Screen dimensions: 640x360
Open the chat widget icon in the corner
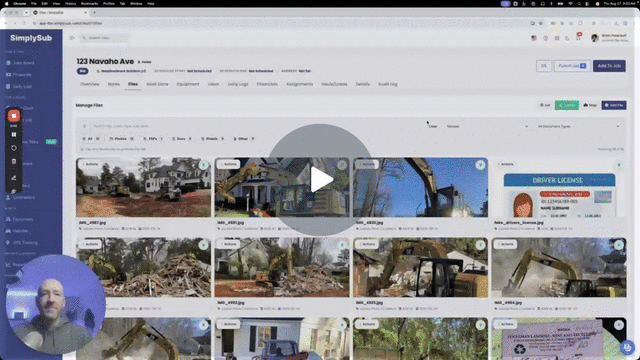click(x=627, y=347)
